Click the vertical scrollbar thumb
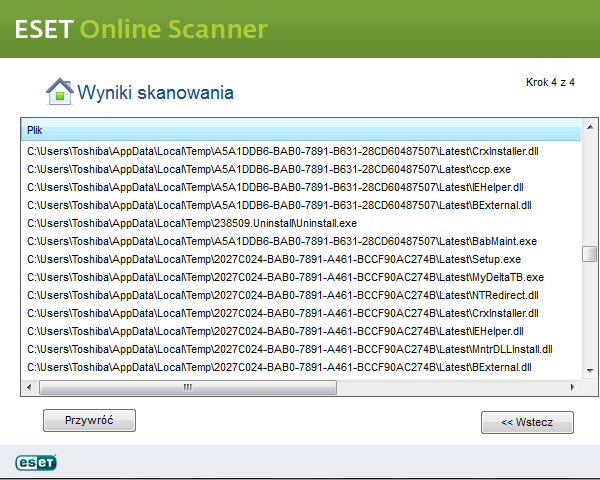Image resolution: width=600 pixels, height=480 pixels. (x=590, y=254)
